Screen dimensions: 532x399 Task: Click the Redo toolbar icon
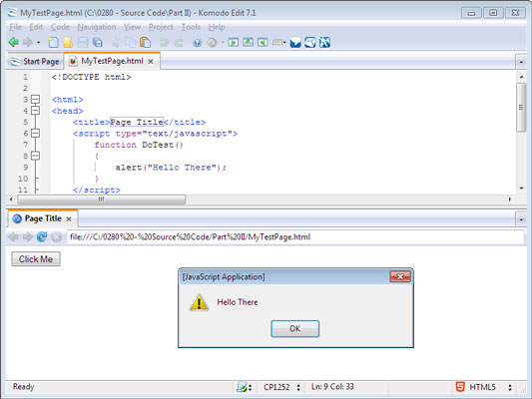(179, 42)
